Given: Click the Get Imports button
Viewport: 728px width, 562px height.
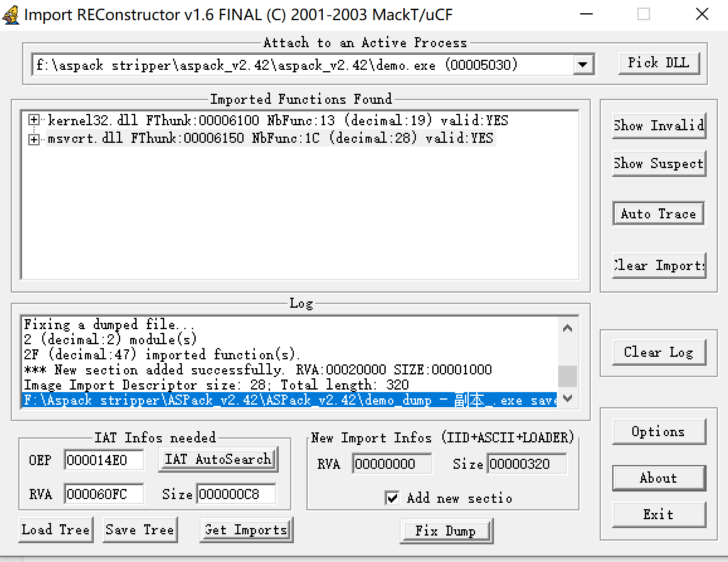Looking at the screenshot, I should tap(247, 529).
